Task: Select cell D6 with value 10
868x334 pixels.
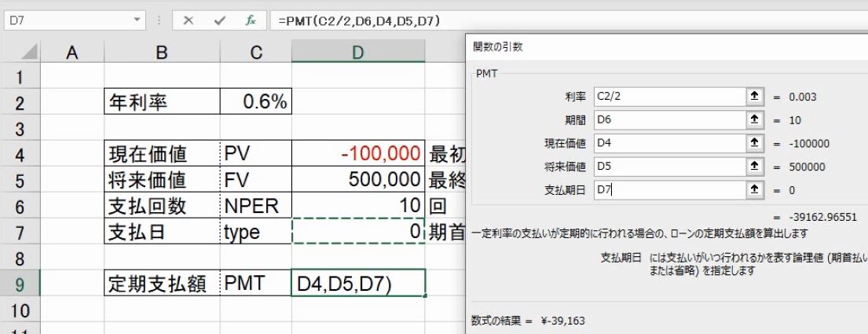Action: point(358,205)
